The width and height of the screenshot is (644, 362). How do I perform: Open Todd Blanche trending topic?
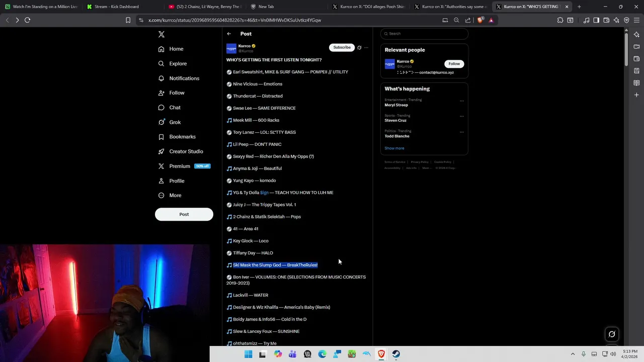click(397, 136)
